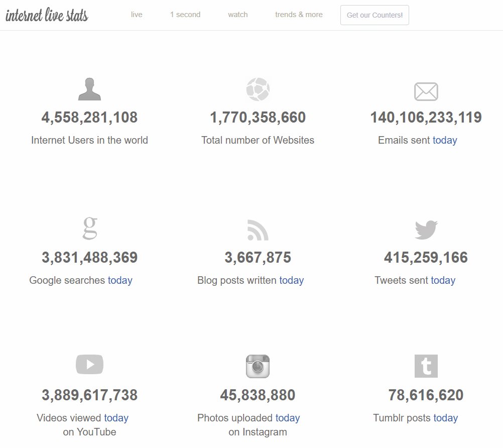Click today link in Videos viewed
The height and width of the screenshot is (448, 503).
tap(116, 418)
